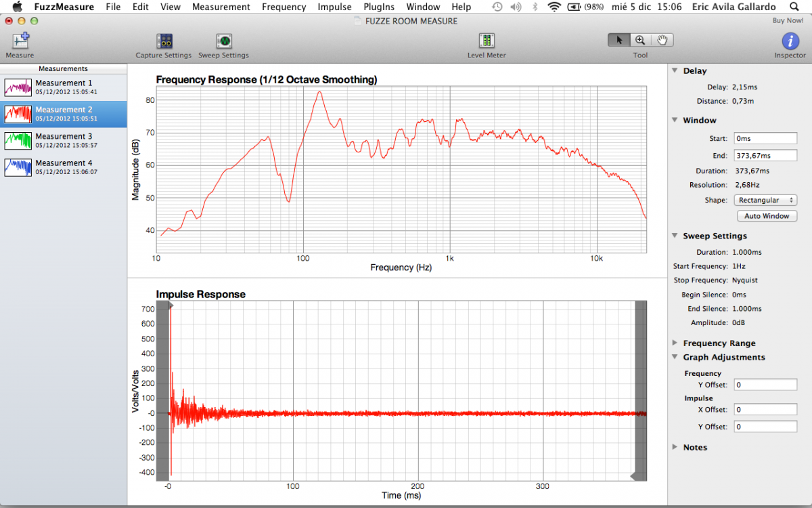This screenshot has width=812, height=508.
Task: Click the impulse window end marker
Action: pos(633,475)
